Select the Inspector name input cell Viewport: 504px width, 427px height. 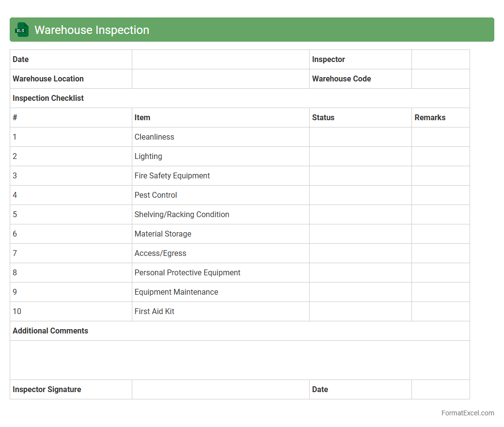click(440, 60)
